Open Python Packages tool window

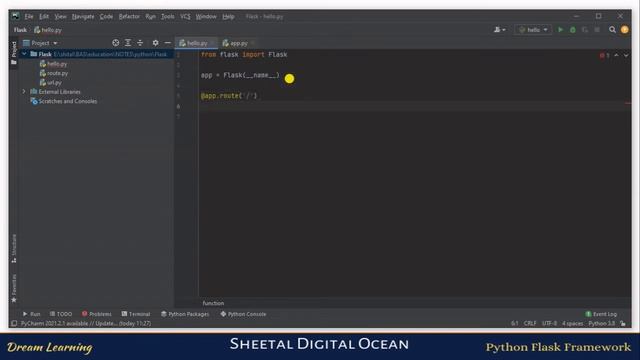pos(185,314)
